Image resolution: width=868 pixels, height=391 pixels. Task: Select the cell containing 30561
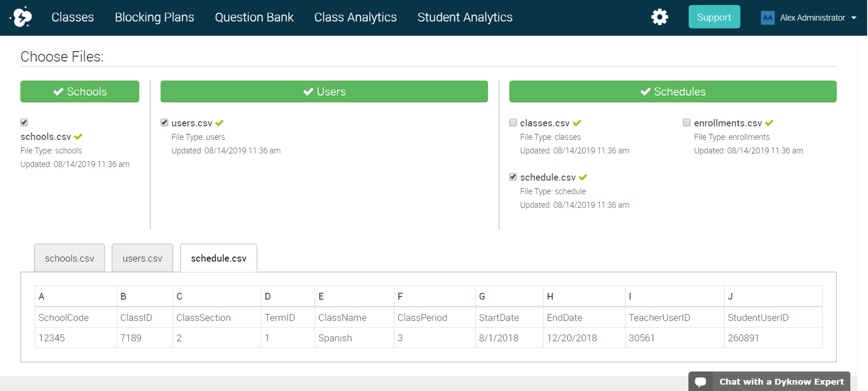(x=675, y=338)
